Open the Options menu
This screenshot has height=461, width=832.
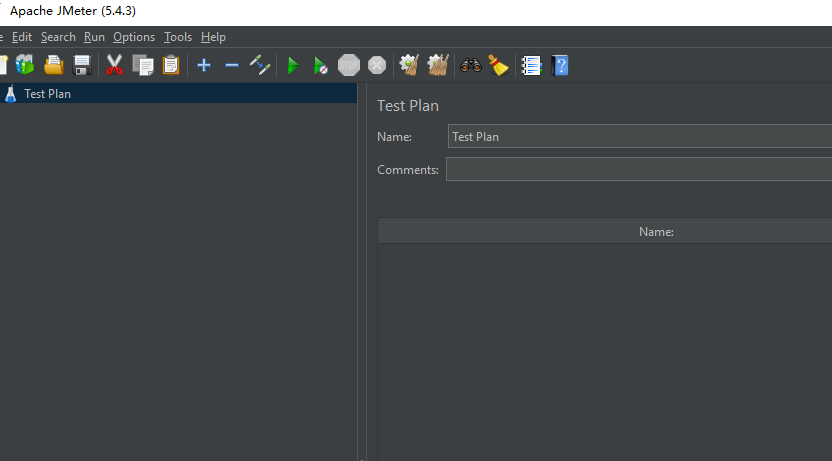134,37
